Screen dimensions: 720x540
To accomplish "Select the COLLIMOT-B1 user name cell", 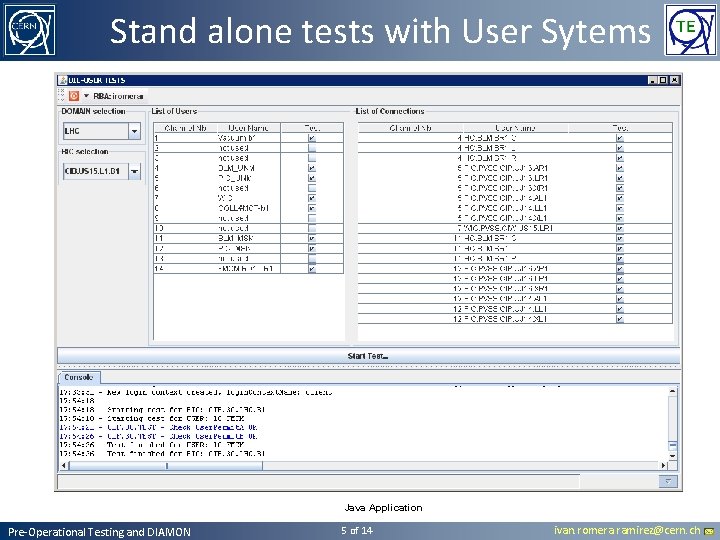I will coord(248,208).
